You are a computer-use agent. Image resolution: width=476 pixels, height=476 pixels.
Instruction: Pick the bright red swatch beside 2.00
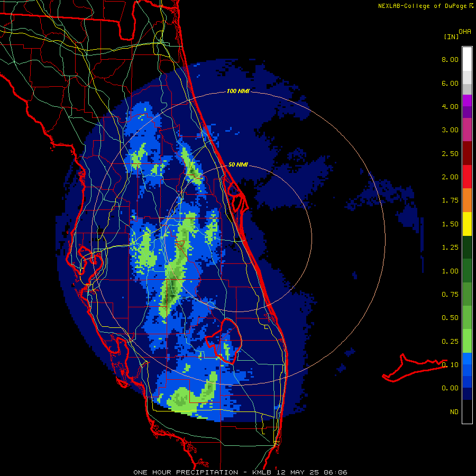click(x=467, y=177)
